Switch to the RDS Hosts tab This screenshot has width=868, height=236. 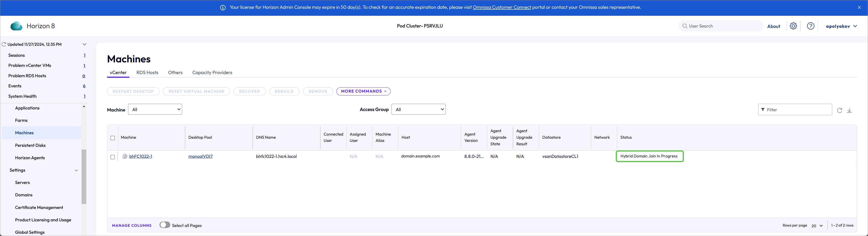click(147, 72)
